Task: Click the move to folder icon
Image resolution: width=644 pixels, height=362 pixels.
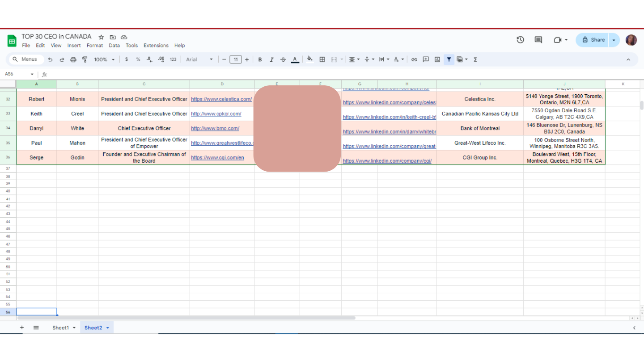Action: 113,37
